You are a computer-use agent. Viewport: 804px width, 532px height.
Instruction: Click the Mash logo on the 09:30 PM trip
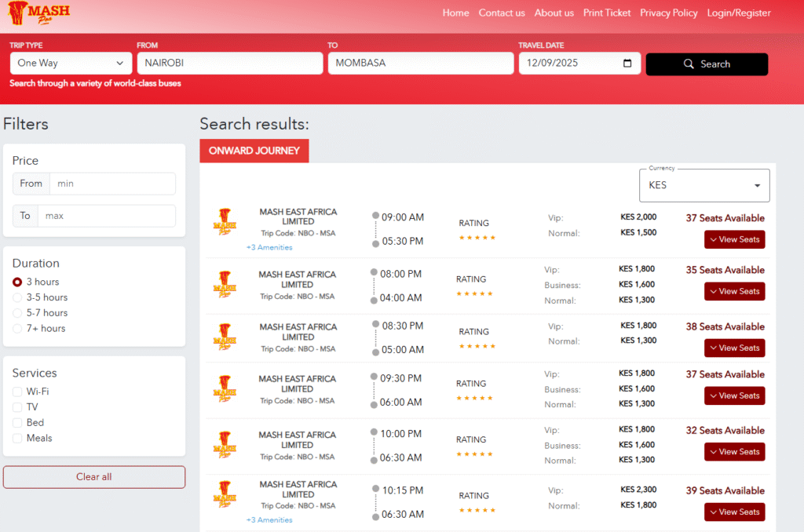[x=225, y=389]
